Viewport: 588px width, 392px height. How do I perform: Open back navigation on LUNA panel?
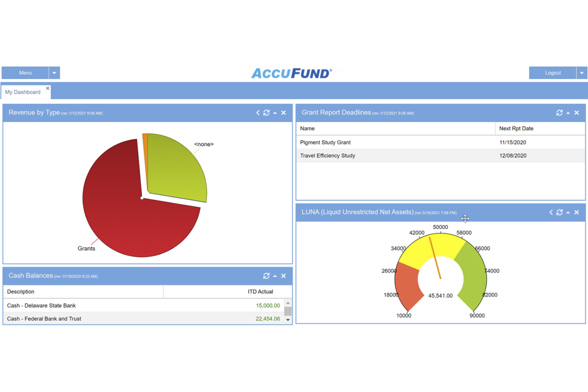(551, 212)
